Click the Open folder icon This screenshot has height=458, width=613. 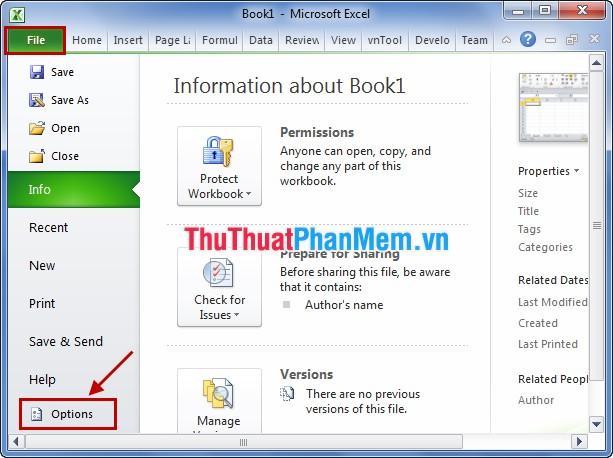(x=37, y=128)
